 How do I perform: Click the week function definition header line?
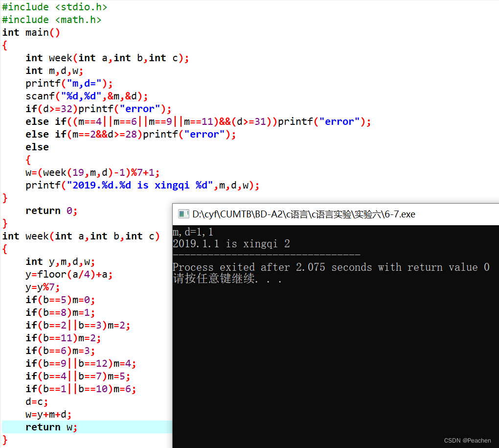81,236
